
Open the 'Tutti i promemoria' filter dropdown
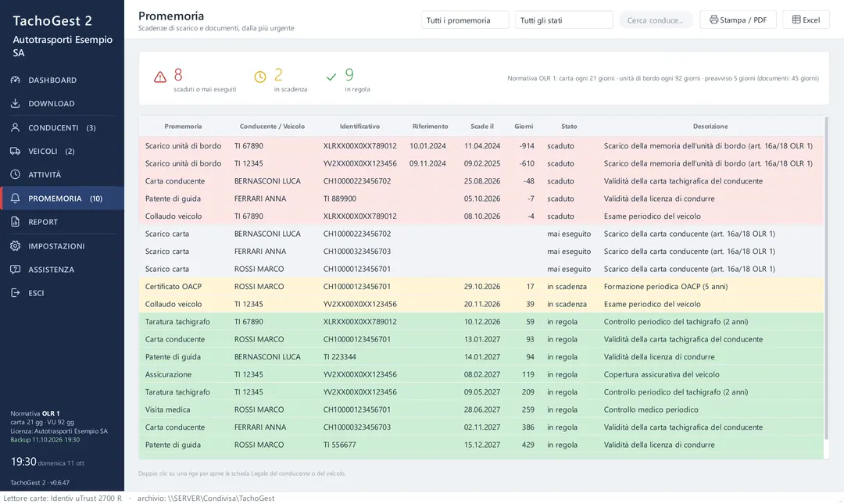tap(465, 20)
